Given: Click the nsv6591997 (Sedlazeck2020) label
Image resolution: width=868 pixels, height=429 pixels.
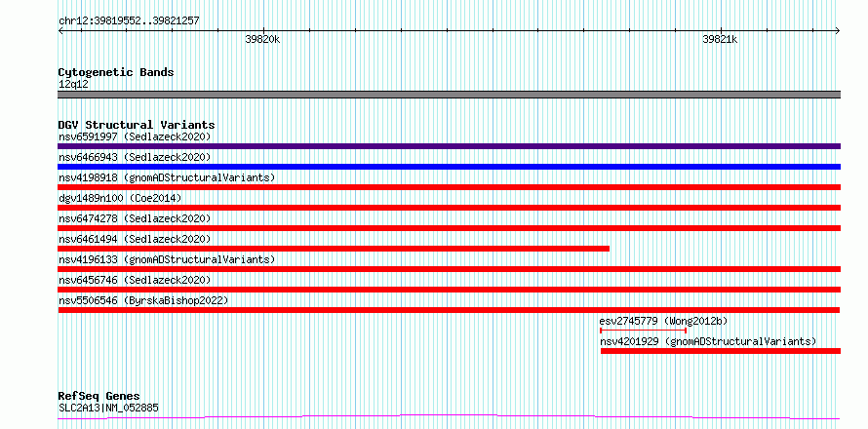Looking at the screenshot, I should [x=135, y=136].
